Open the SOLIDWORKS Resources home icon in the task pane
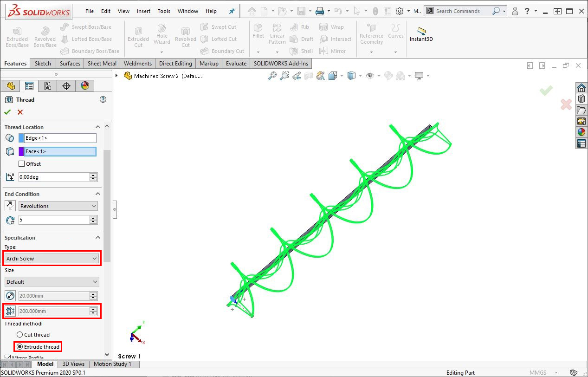This screenshot has height=377, width=588. point(581,88)
